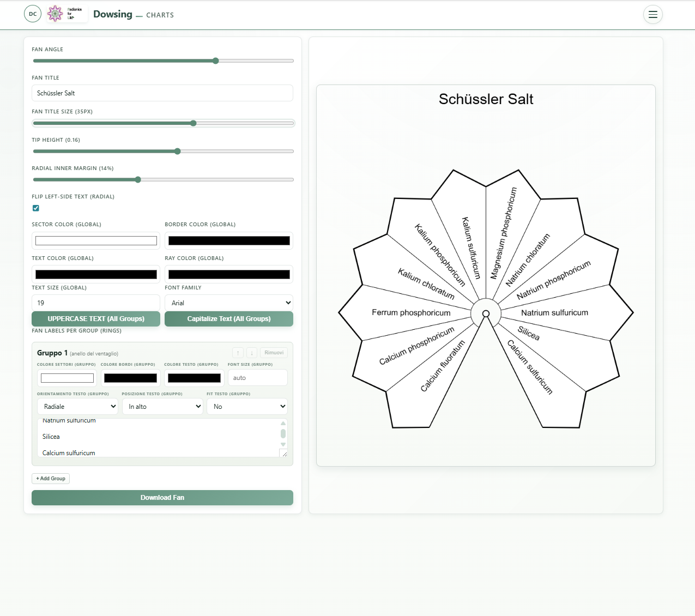Click the global Text Size field
The image size is (695, 616).
pyautogui.click(x=96, y=303)
